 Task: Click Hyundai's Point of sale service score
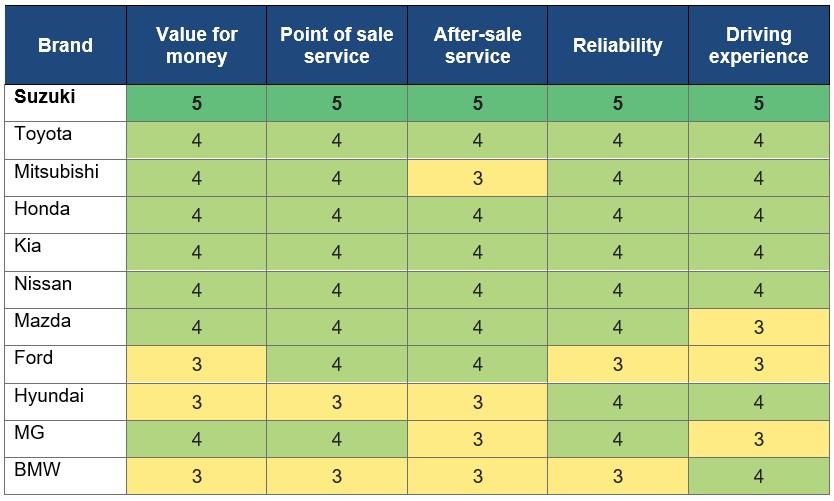[336, 402]
